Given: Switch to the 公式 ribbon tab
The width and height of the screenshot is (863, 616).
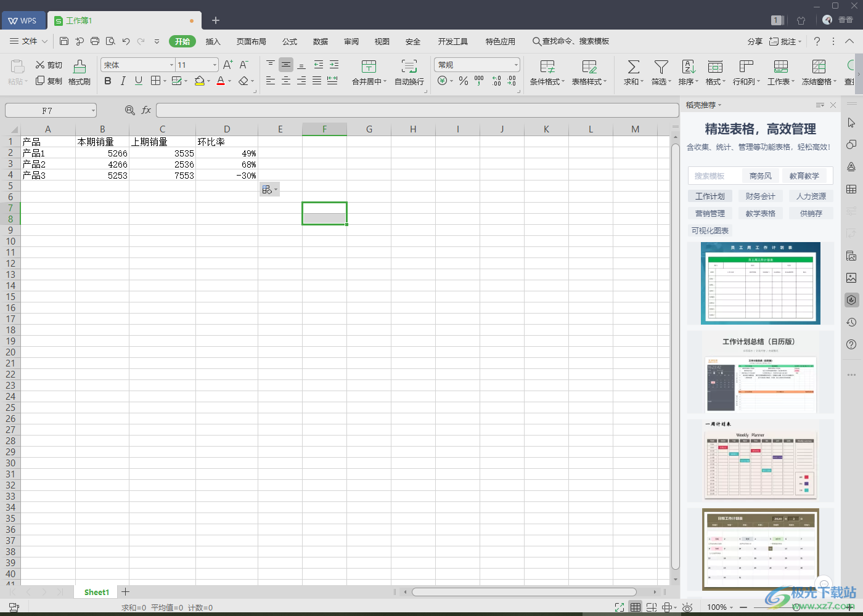Looking at the screenshot, I should [290, 41].
